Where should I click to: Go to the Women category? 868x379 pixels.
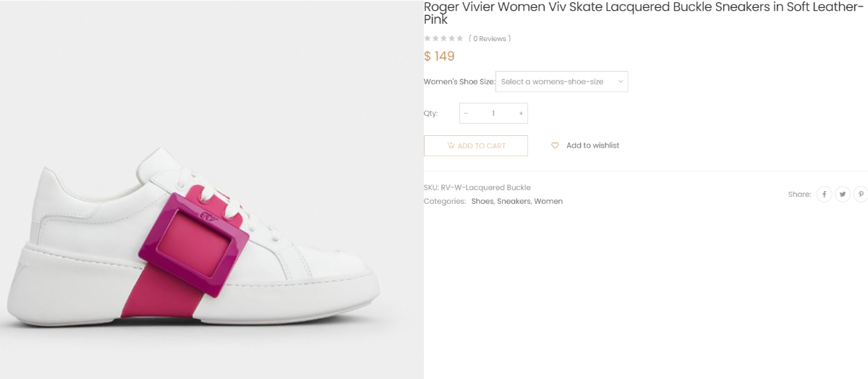point(548,201)
